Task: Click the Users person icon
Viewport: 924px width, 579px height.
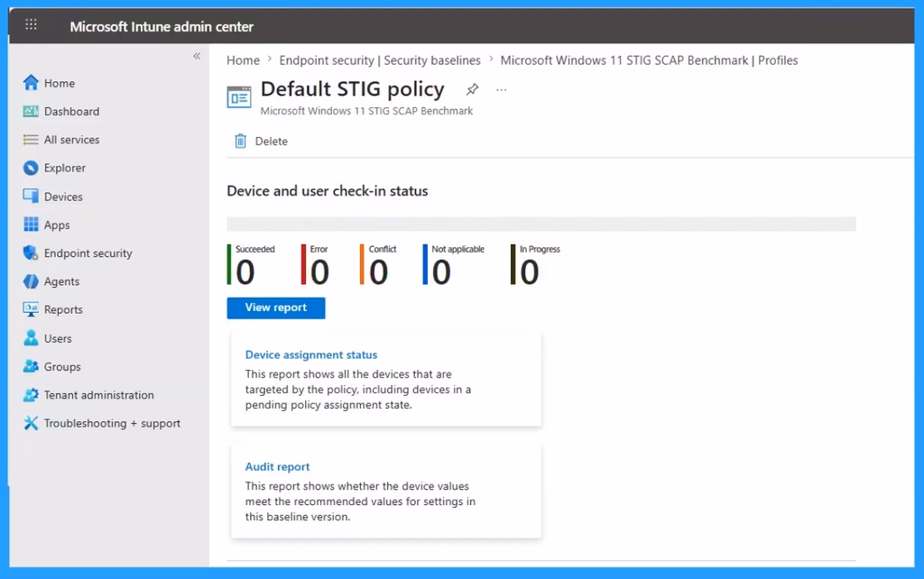Action: [x=31, y=338]
